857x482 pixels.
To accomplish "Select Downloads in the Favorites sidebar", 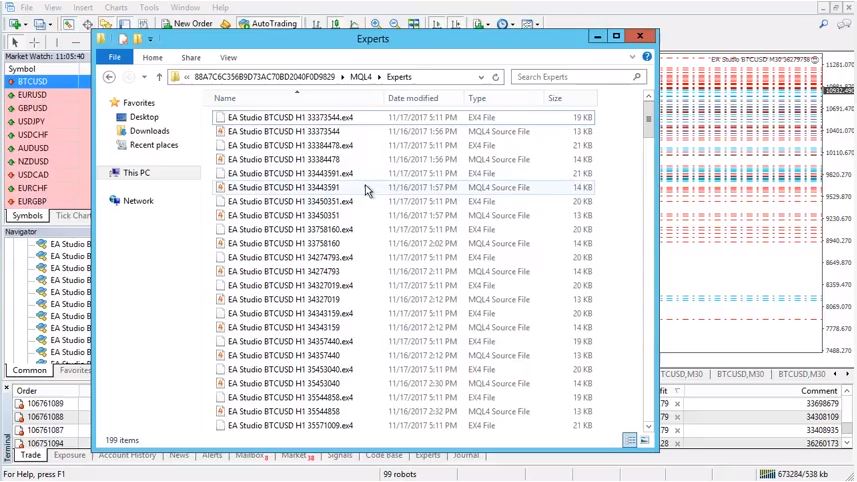I will [149, 131].
